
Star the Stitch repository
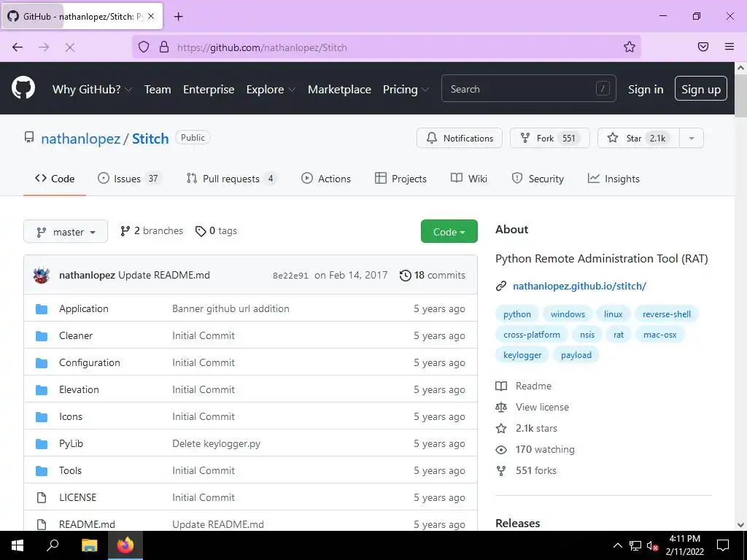click(x=638, y=138)
